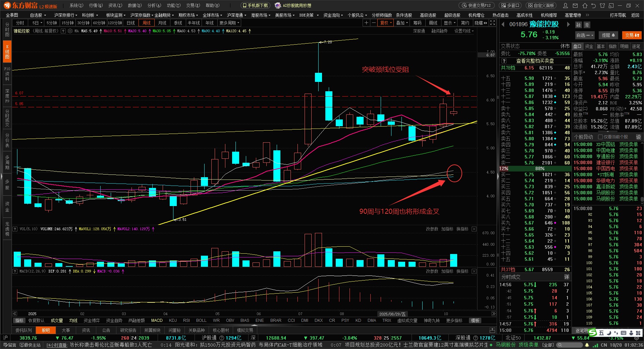
Task: Switch to the 日线 period tab
Action: coord(130,23)
